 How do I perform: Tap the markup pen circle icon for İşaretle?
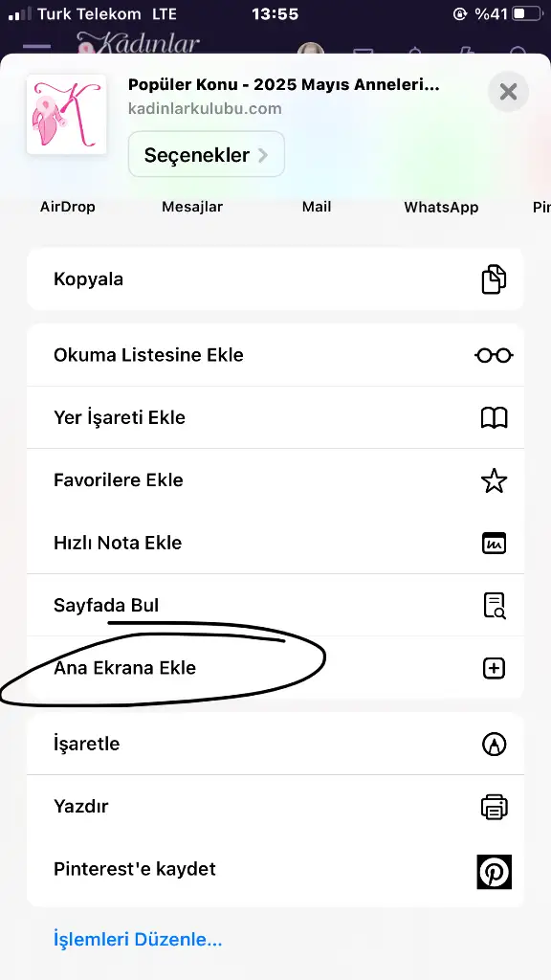coord(494,744)
